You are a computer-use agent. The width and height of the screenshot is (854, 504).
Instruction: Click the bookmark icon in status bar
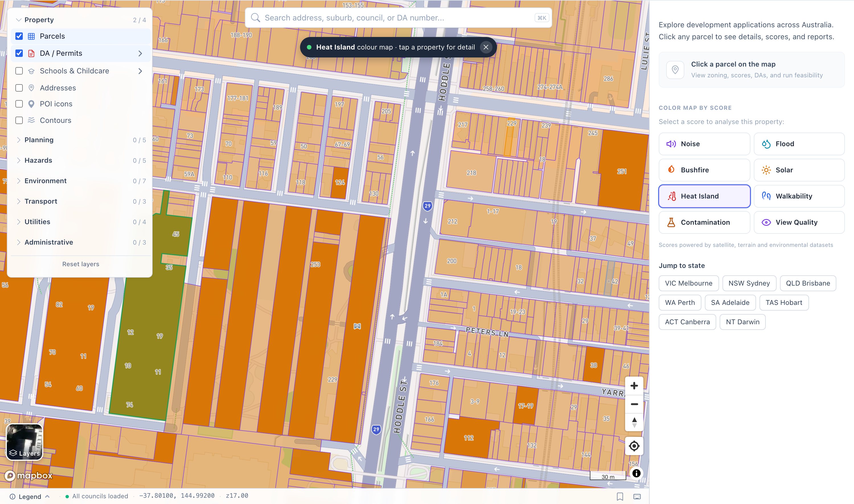620,497
